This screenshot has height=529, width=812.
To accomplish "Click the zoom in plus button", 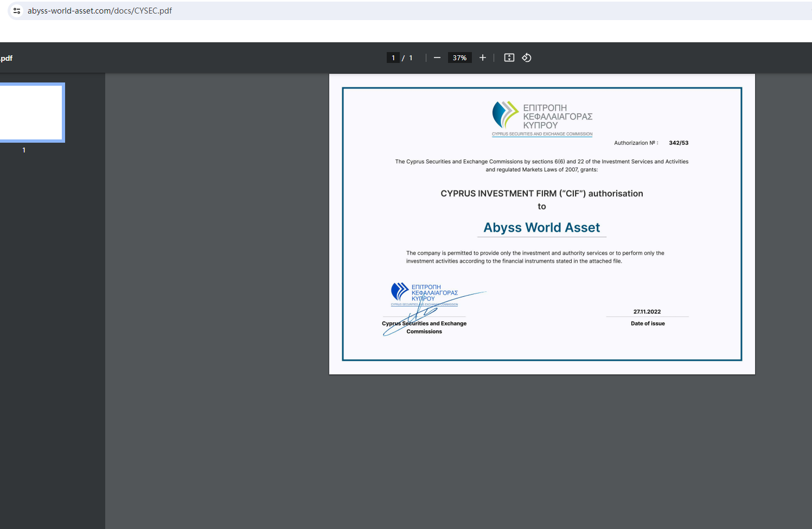I will coord(482,58).
